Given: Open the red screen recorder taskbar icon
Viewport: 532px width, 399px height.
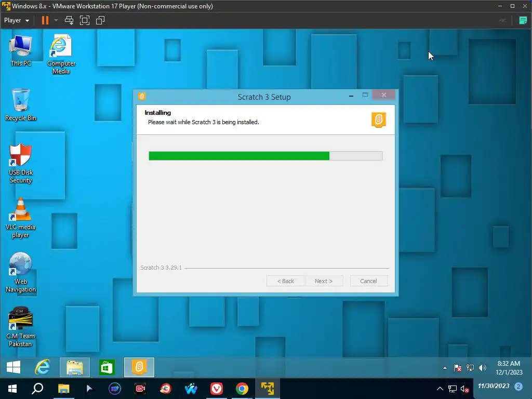Looking at the screenshot, I should (140, 389).
